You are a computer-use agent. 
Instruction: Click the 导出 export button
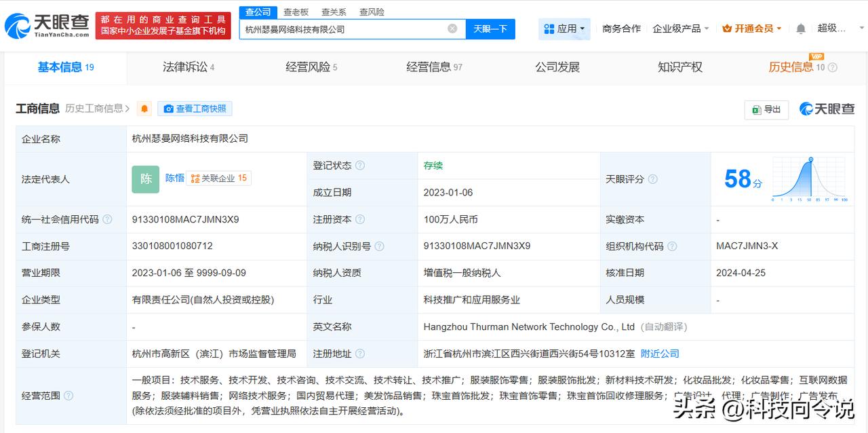coord(766,109)
